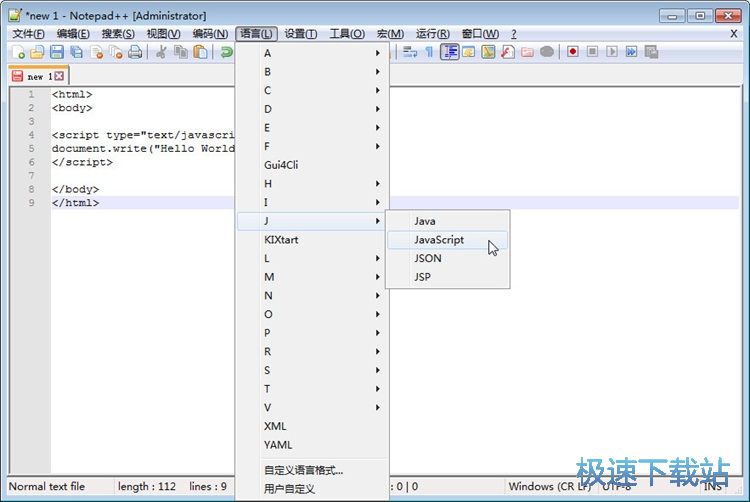This screenshot has width=750, height=502.
Task: Open the 文件(F) menu
Action: coord(29,34)
